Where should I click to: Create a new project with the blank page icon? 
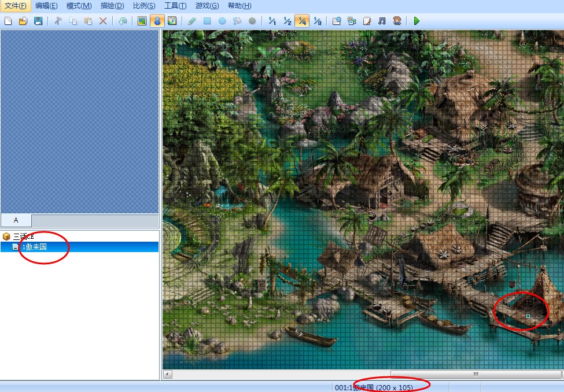point(8,21)
